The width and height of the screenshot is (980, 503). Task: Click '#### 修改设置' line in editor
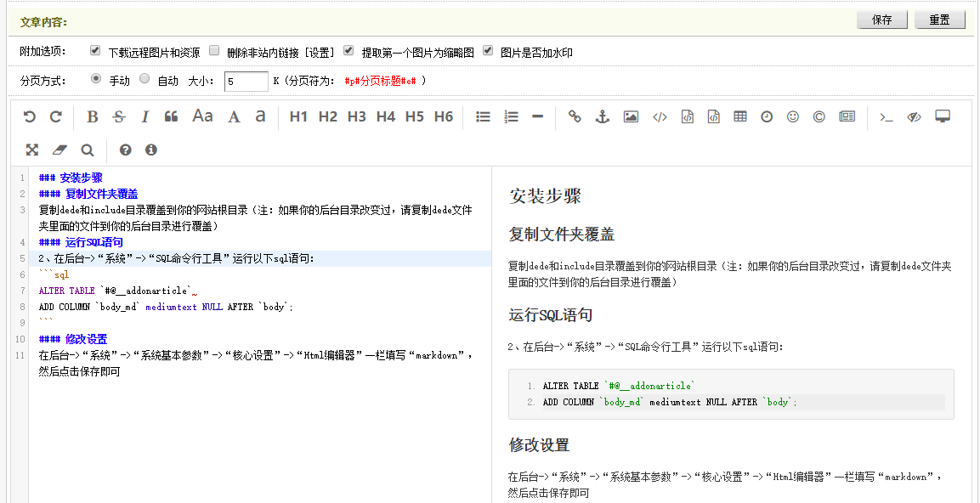pyautogui.click(x=73, y=339)
